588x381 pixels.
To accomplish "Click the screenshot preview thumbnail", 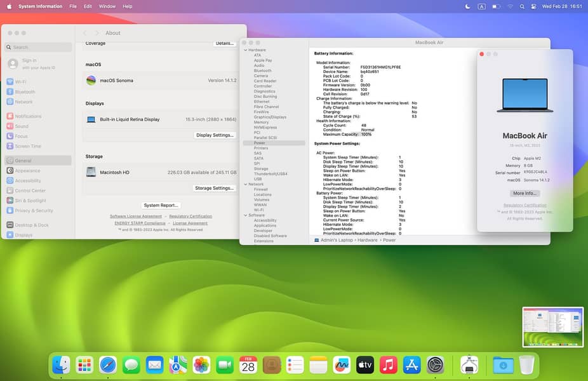I will (x=552, y=327).
